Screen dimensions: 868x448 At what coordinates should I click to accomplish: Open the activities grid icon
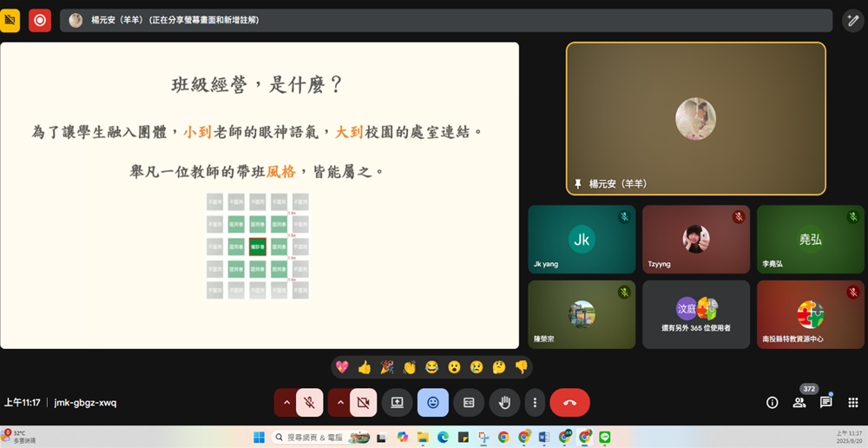click(853, 403)
